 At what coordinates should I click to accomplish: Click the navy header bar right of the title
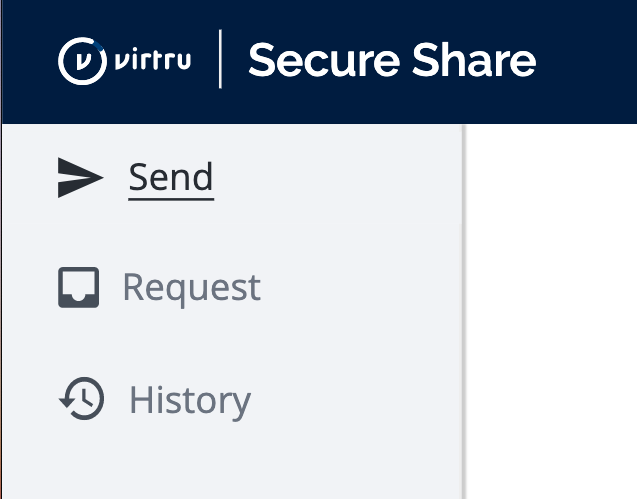588,60
